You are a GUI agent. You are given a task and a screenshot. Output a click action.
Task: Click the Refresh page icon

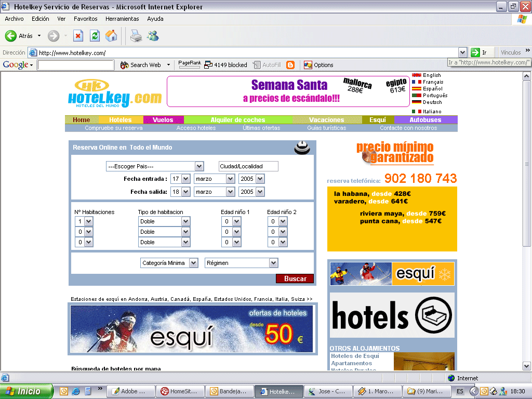95,36
